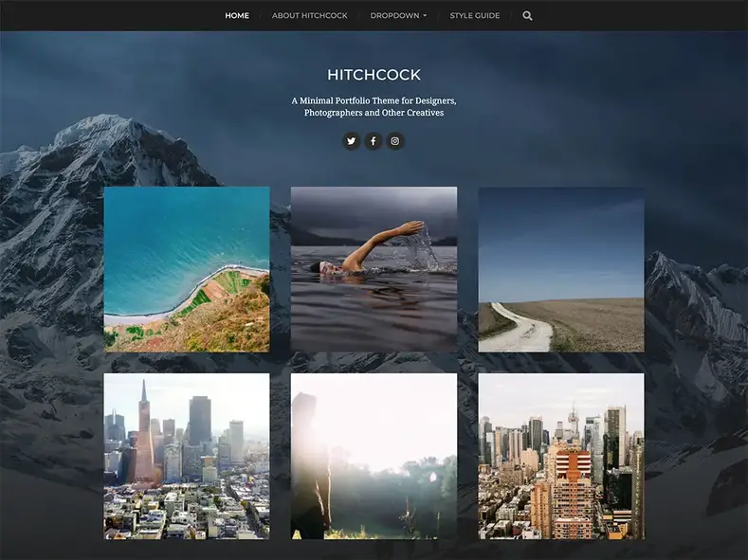Image resolution: width=748 pixels, height=560 pixels.
Task: Open the dense city high-rises photo
Action: (561, 456)
